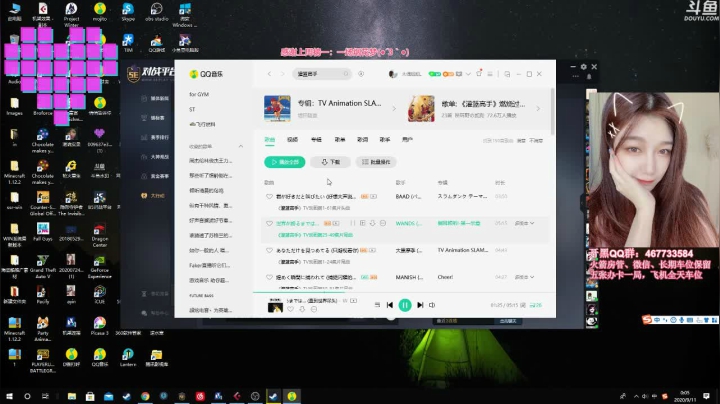This screenshot has width=720, height=404.
Task: Go back in QQ Music navigation
Action: click(x=270, y=74)
